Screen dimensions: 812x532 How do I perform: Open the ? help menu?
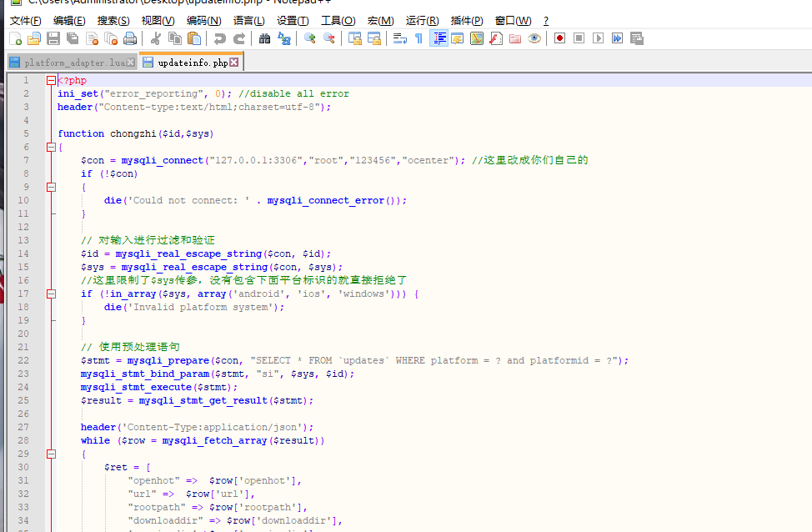coord(546,21)
